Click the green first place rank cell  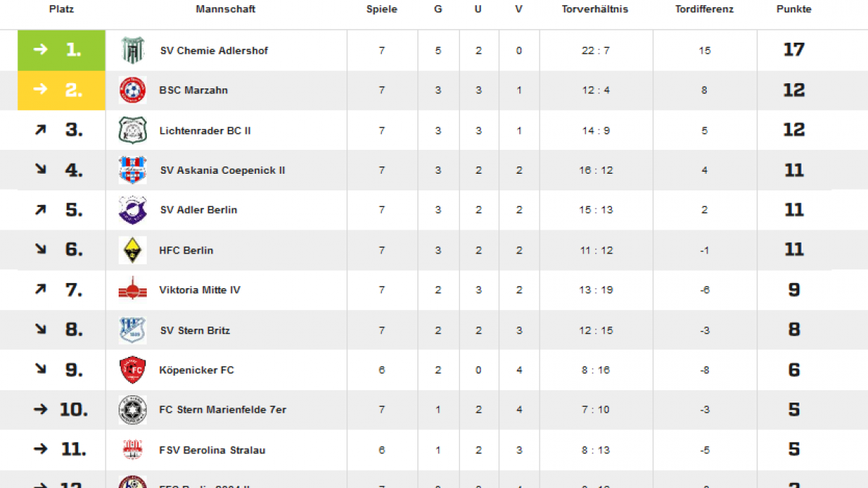click(61, 50)
